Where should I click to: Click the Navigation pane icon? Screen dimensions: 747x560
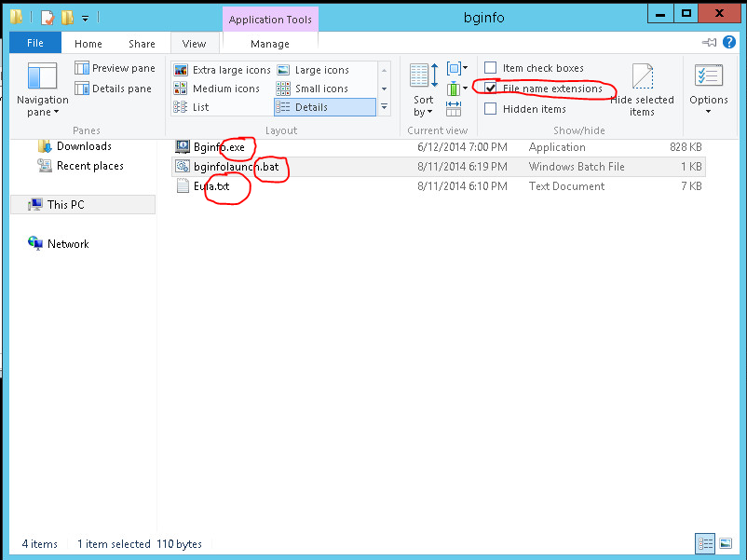coord(42,75)
